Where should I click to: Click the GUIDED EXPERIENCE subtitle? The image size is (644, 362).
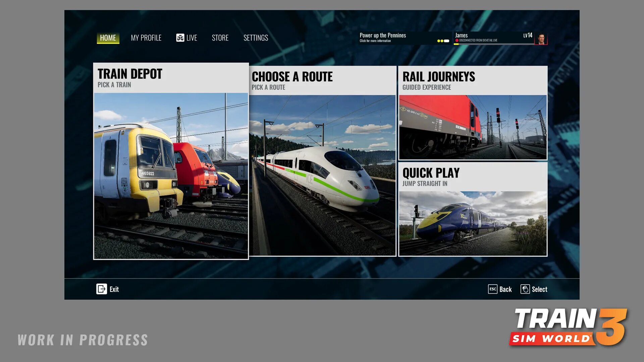click(x=427, y=87)
